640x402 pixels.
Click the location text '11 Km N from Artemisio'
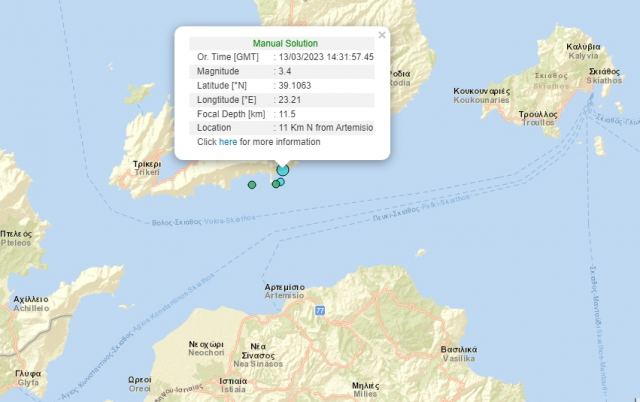(x=326, y=128)
